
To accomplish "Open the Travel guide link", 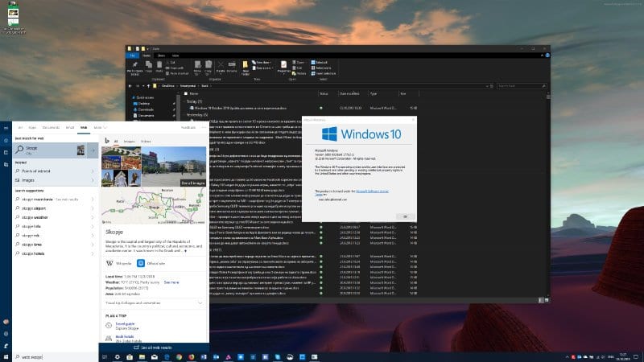I will (x=125, y=324).
